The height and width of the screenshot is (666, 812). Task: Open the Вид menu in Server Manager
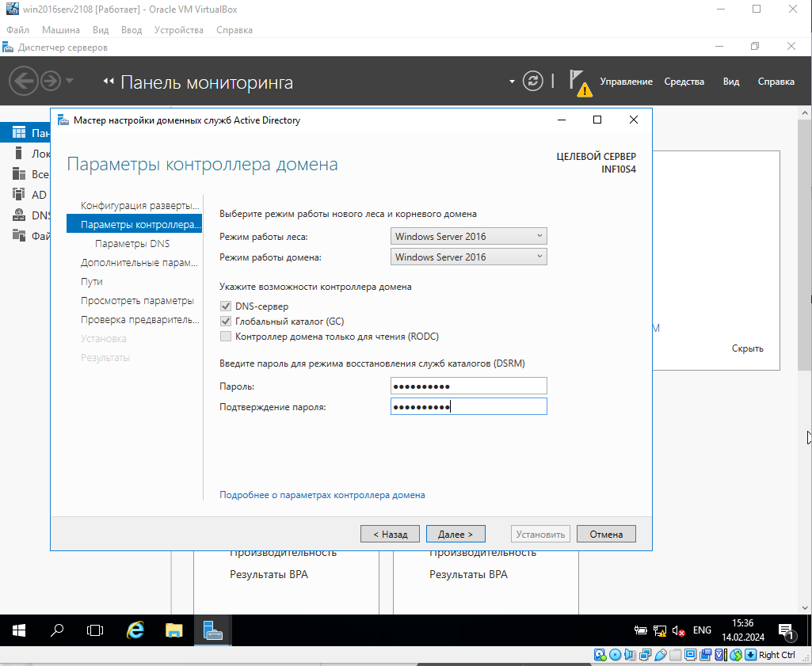[x=731, y=82]
